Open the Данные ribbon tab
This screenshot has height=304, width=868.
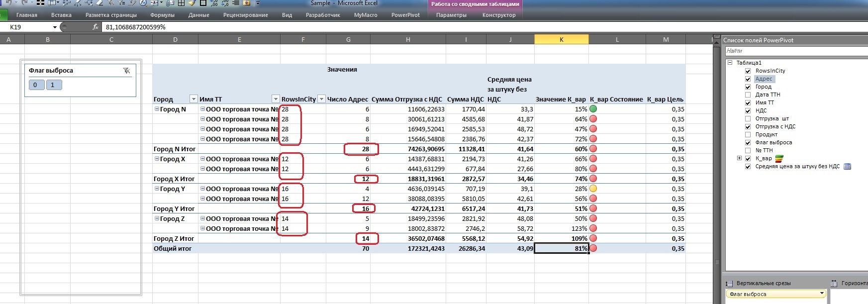click(199, 15)
